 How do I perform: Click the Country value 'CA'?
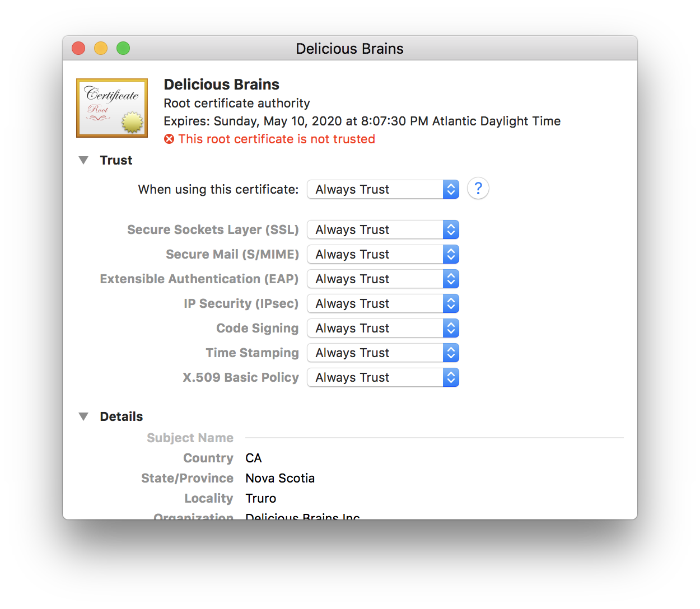pos(254,458)
